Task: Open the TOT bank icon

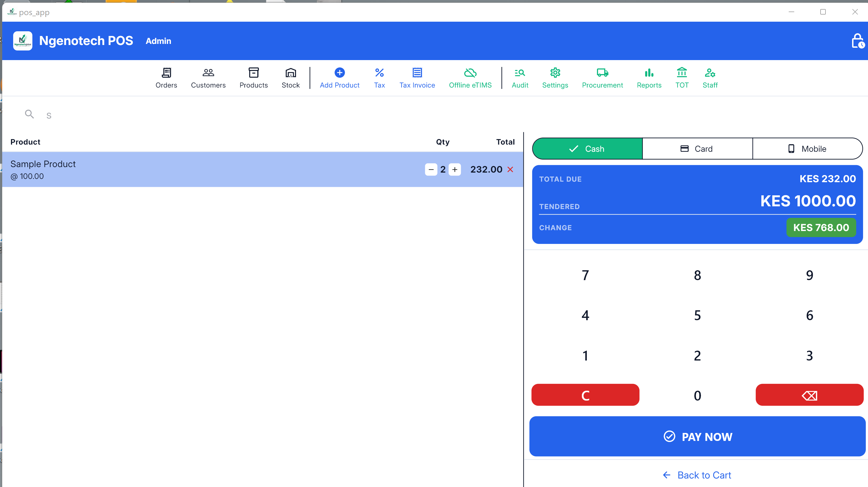Action: [682, 72]
